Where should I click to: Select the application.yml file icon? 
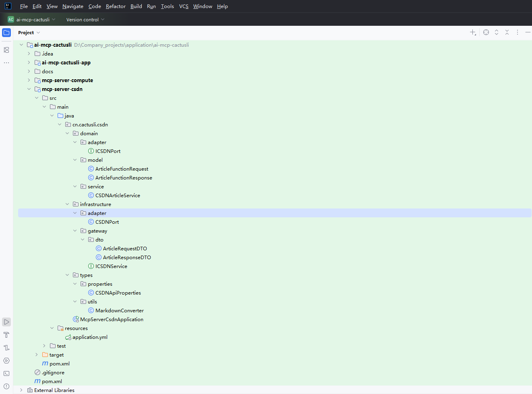click(68, 337)
